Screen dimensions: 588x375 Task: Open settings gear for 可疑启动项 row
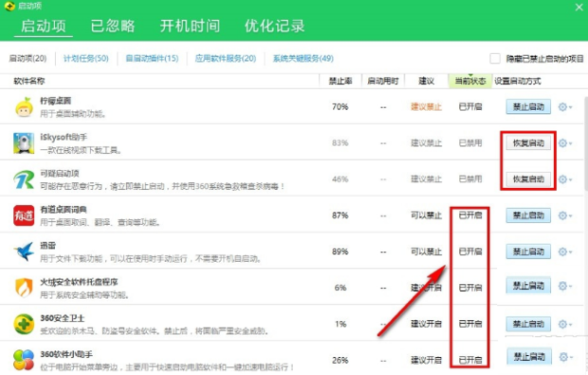(x=564, y=179)
